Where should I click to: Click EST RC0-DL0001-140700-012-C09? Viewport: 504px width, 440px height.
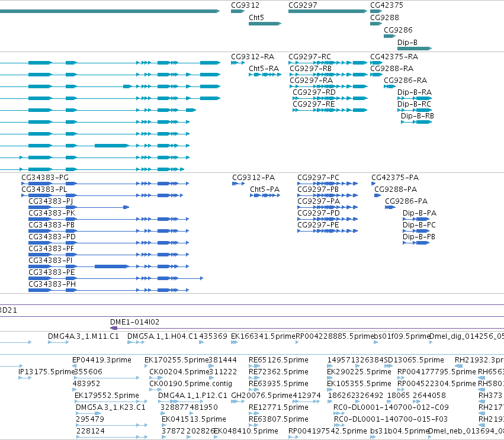[x=391, y=407]
